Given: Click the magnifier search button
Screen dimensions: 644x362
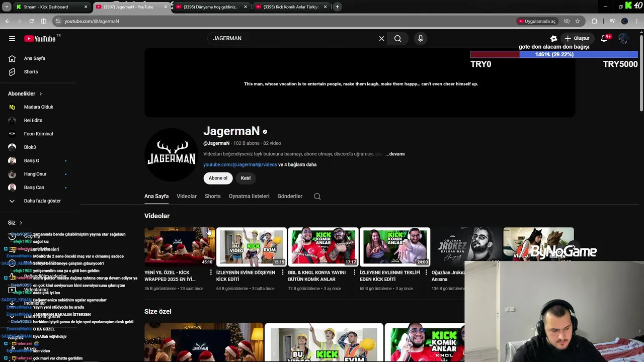Looking at the screenshot, I should pos(398,38).
